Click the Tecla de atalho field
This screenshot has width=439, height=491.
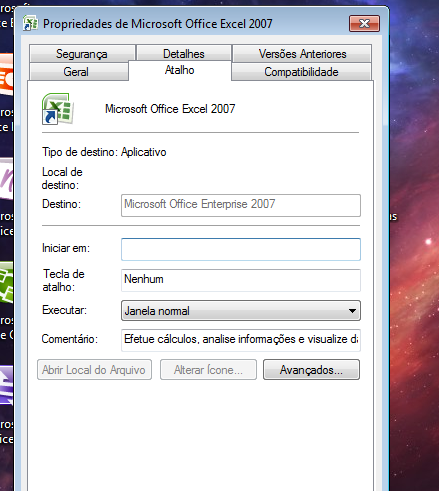click(241, 280)
